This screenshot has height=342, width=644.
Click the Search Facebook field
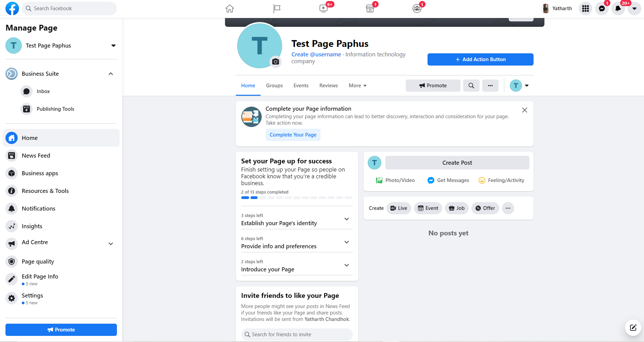point(69,8)
